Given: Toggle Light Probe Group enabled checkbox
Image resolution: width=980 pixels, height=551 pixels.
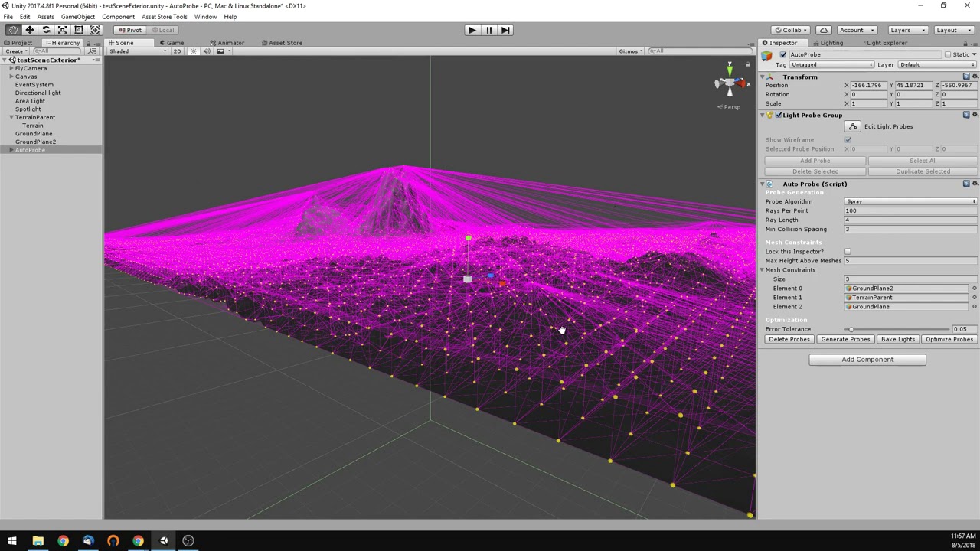Looking at the screenshot, I should (x=779, y=115).
